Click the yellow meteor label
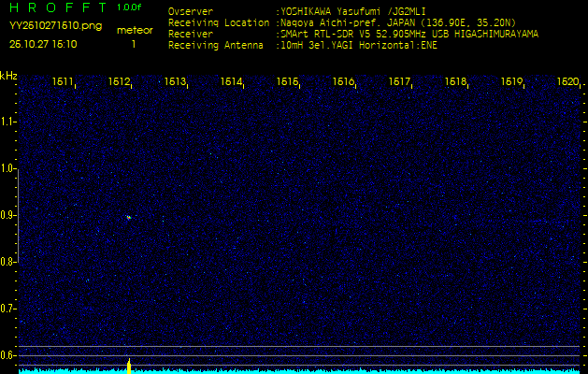The image size is (588, 374). [x=135, y=30]
